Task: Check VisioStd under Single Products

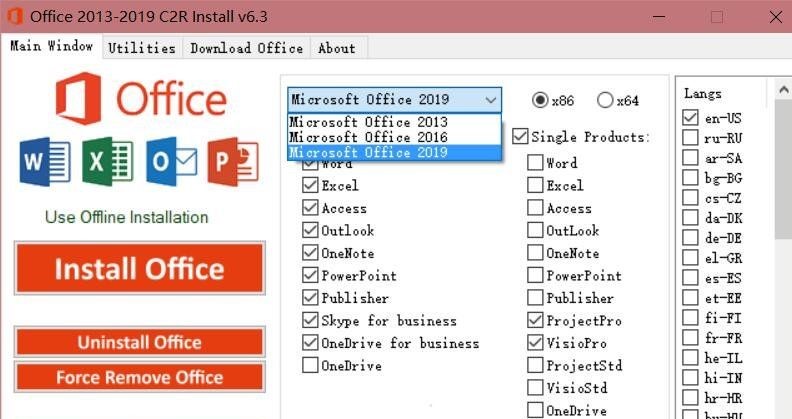Action: coord(535,388)
